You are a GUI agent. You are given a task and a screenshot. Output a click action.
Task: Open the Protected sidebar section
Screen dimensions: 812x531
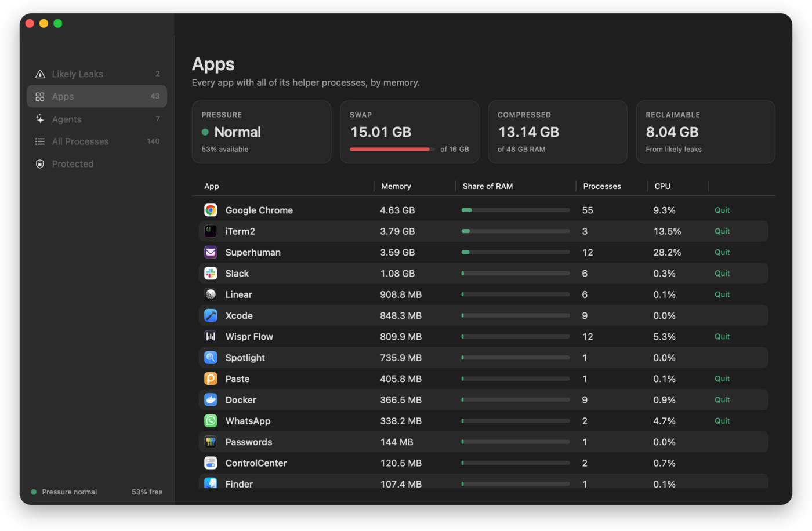[x=97, y=164]
